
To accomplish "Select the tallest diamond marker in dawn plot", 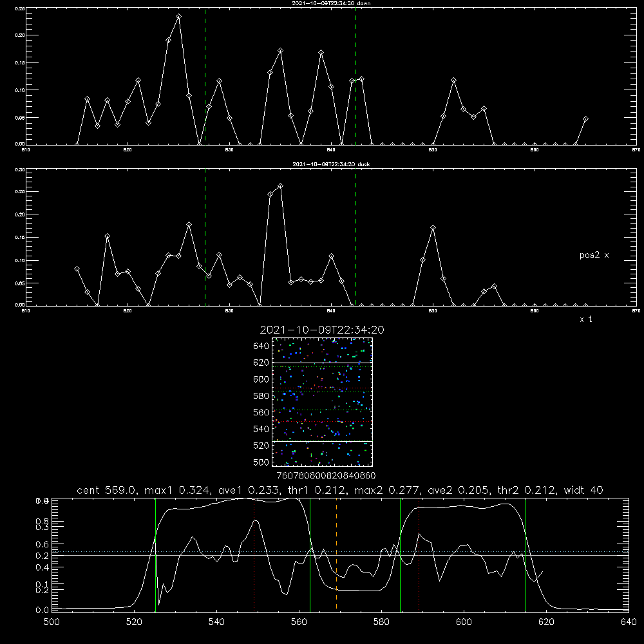I will point(178,17).
